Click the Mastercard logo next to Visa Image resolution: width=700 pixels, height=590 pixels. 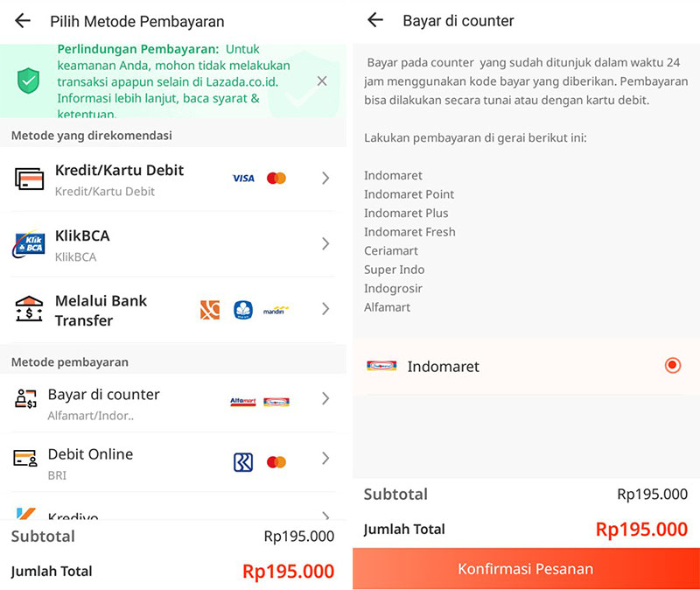[x=277, y=178]
